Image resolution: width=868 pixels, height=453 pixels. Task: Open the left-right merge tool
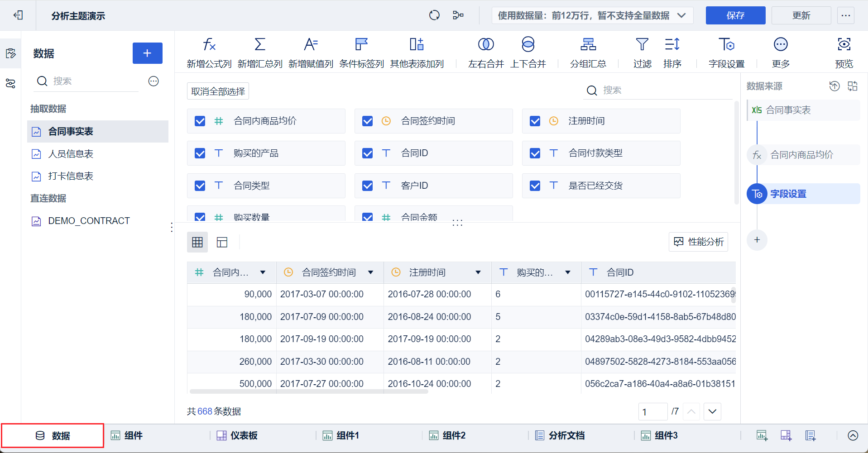tap(486, 52)
